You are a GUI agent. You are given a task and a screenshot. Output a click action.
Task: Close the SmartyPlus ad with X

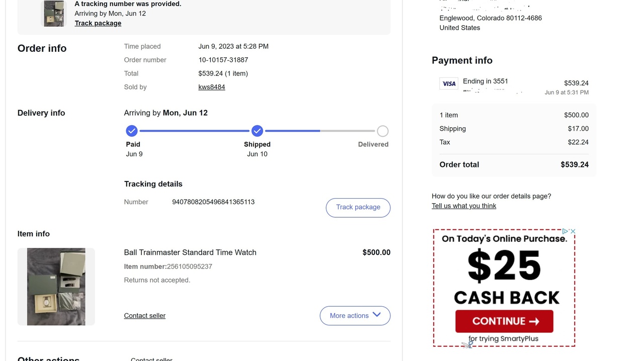[573, 231]
